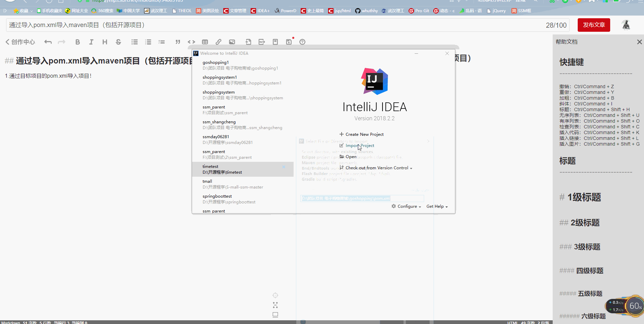
Task: Insert a hyperlink with the chain icon
Action: click(x=218, y=42)
